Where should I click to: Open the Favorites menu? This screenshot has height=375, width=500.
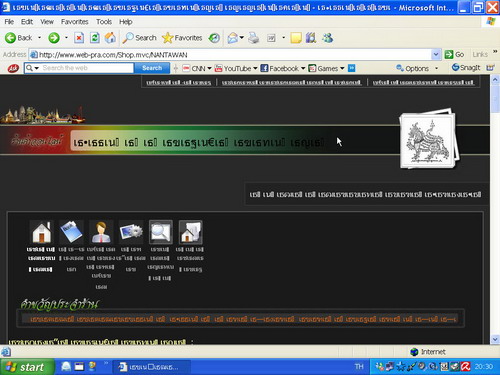point(74,22)
